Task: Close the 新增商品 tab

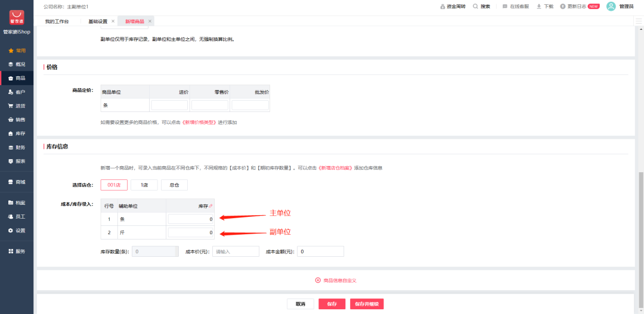Action: (150, 21)
